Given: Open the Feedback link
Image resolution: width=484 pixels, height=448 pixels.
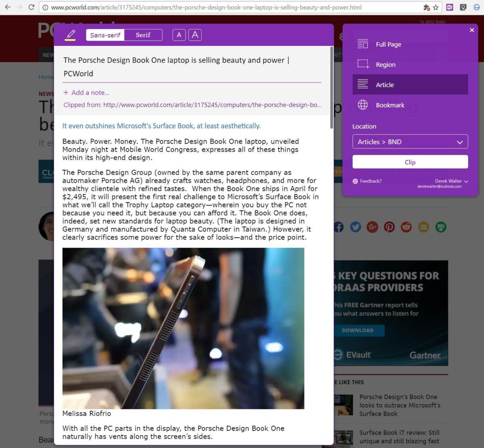Looking at the screenshot, I should pyautogui.click(x=371, y=181).
